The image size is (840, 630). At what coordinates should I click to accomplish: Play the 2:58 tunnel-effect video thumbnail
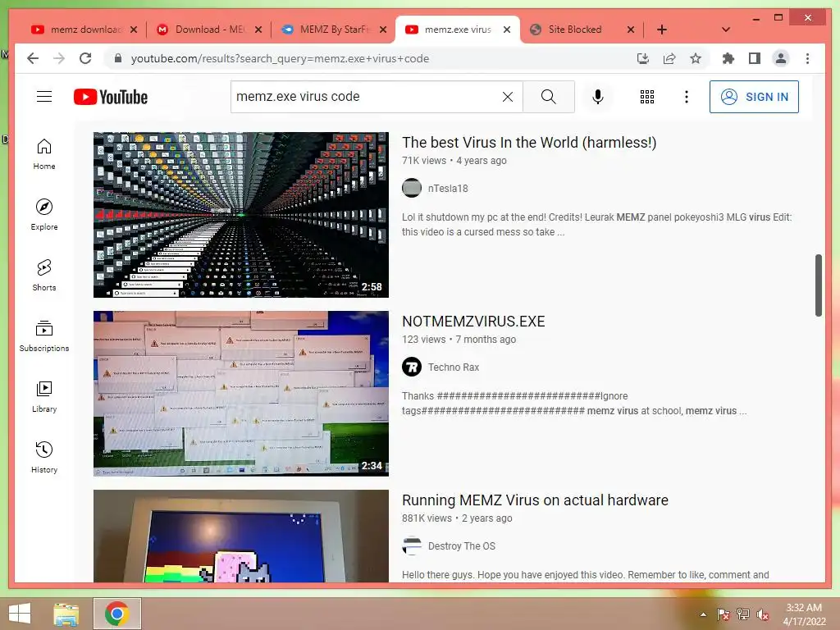click(x=241, y=215)
